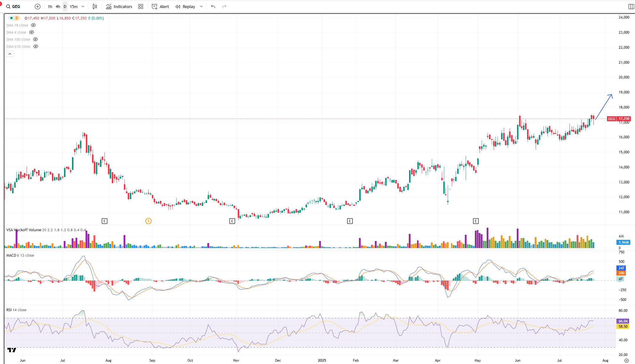635x364 pixels.
Task: Select the D daily timeframe
Action: 65,6
